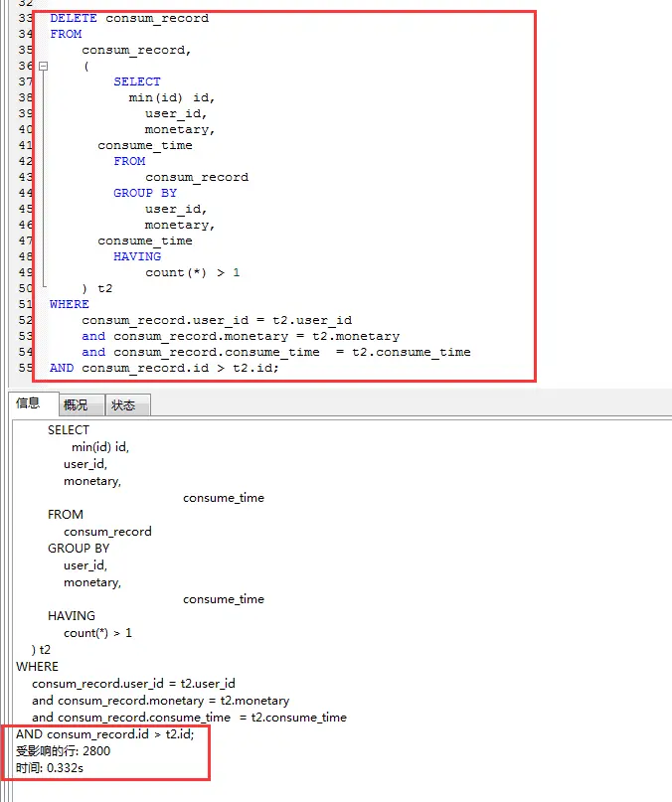
Task: Click line number 42 in the gutter
Action: point(25,161)
